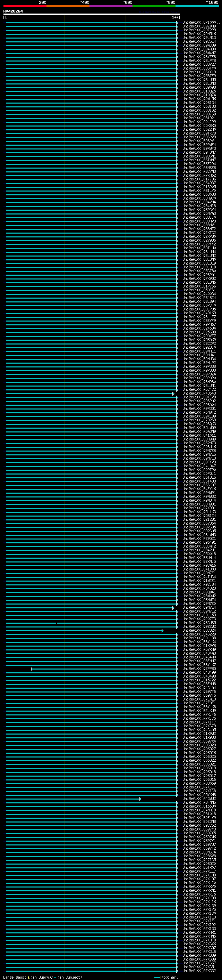Click the yellow in-Query gap marker in legend
Viewport: 222px width, 980px height.
coord(28,977)
